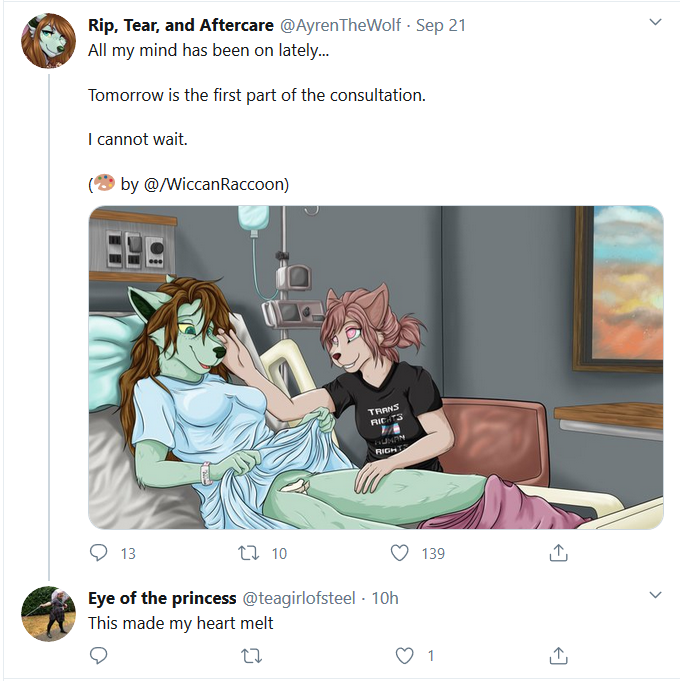The image size is (680, 681).
Task: Retweet the teagirlofsteel reply
Action: click(x=251, y=655)
